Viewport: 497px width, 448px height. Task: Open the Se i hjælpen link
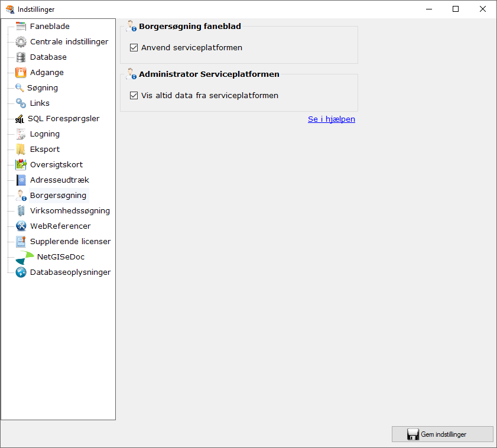click(x=331, y=119)
